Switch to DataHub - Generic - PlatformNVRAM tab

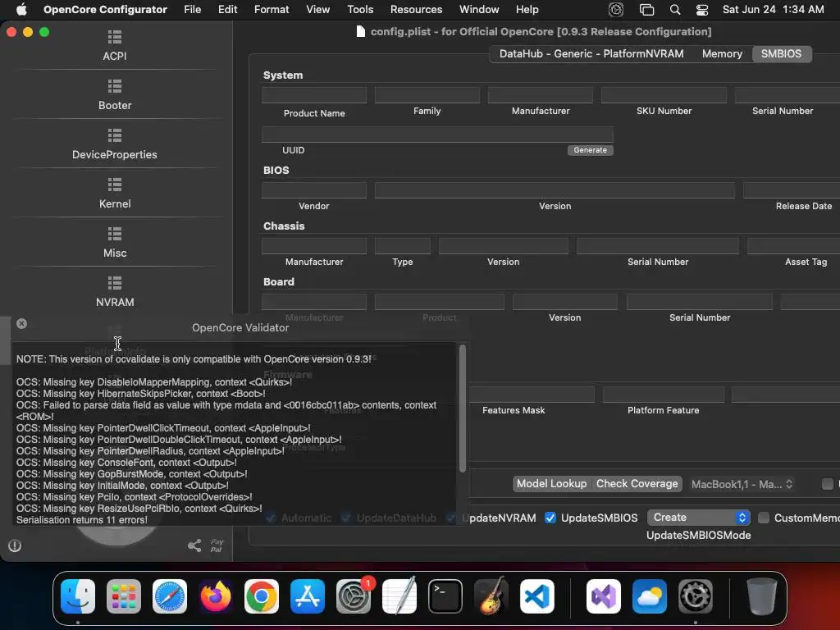pos(591,53)
